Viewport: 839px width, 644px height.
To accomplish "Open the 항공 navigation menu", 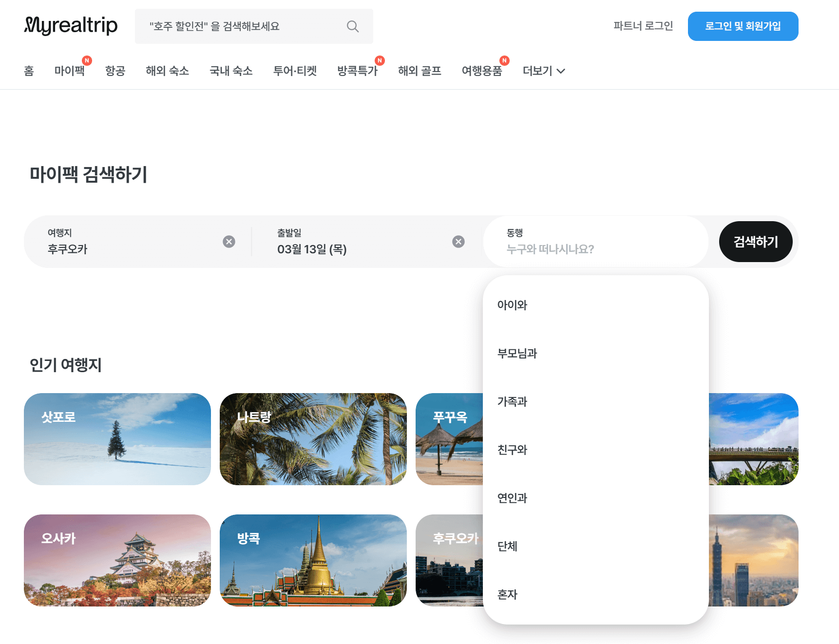I will pyautogui.click(x=115, y=71).
